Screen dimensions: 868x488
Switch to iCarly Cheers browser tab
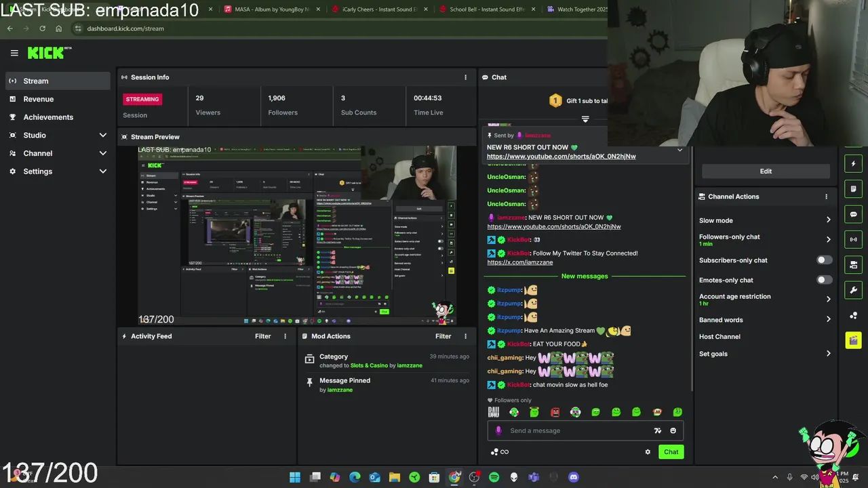(379, 9)
